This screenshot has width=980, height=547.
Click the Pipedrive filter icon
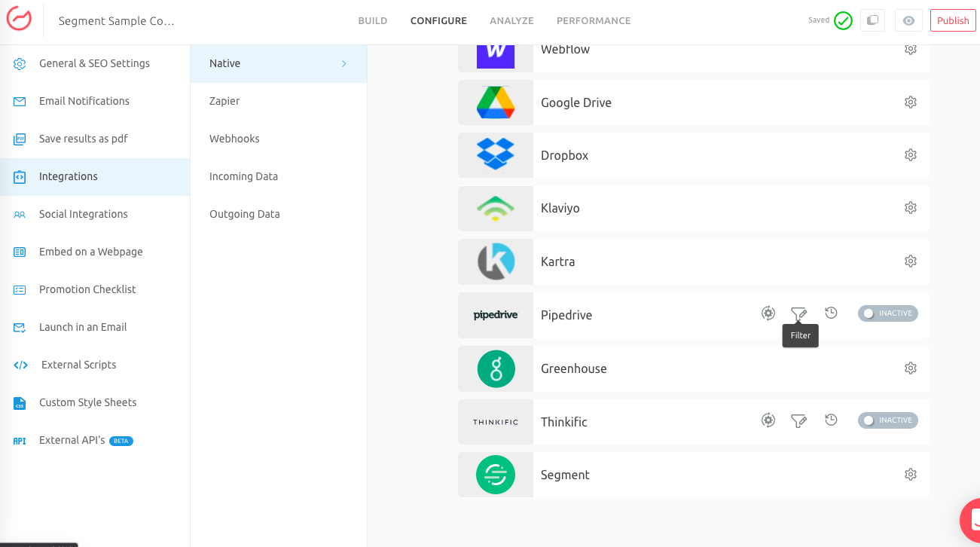click(799, 313)
